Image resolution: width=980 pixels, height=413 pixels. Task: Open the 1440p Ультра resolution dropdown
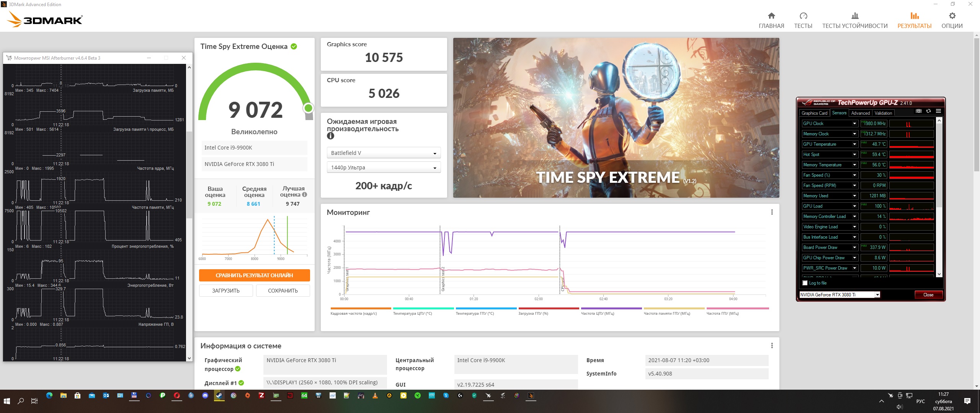[x=384, y=167]
